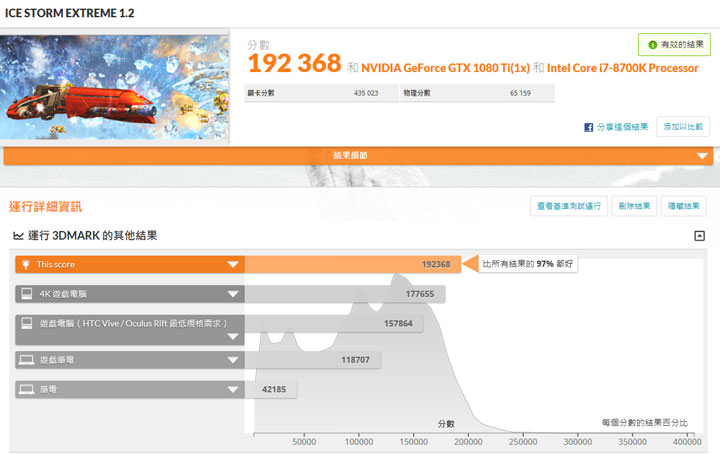
Task: Click the laptop icon for 遊戲筆電
Action: point(26,358)
